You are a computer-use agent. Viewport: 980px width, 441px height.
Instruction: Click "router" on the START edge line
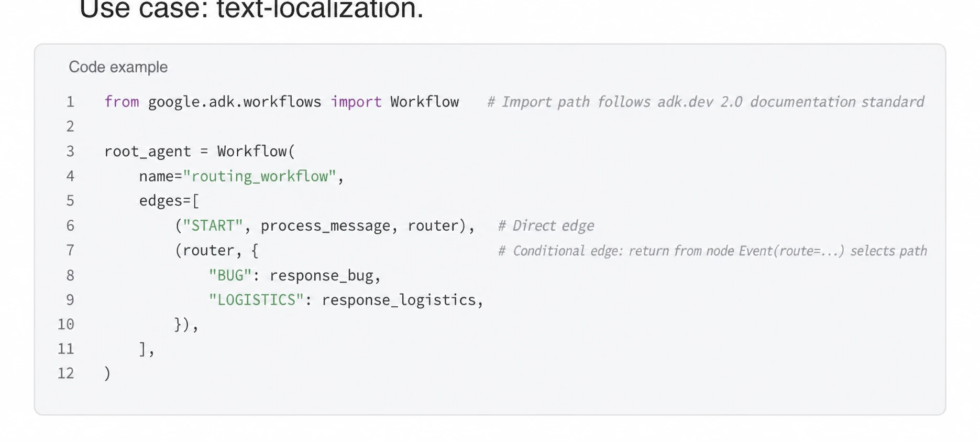click(x=433, y=226)
